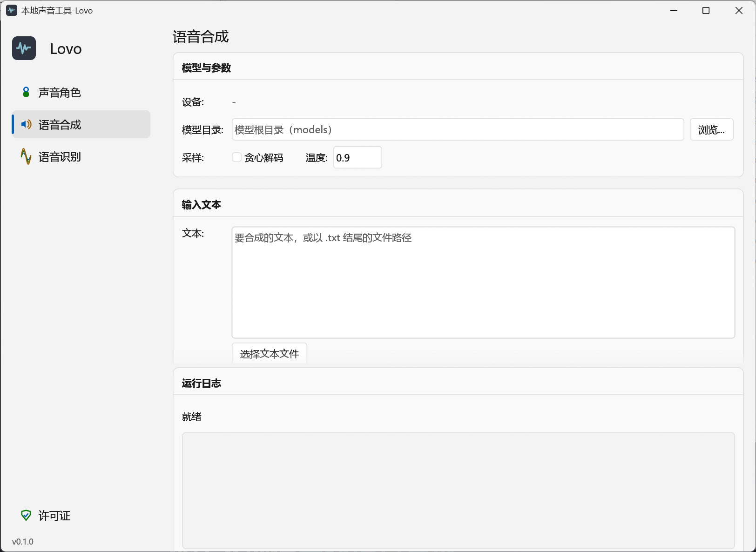Screen dimensions: 756x552
Task: Click the 输入文本 section heading
Action: click(x=201, y=204)
